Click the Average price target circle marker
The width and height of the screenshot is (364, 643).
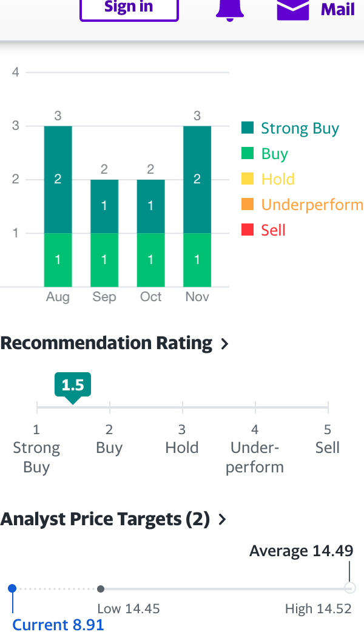(349, 588)
